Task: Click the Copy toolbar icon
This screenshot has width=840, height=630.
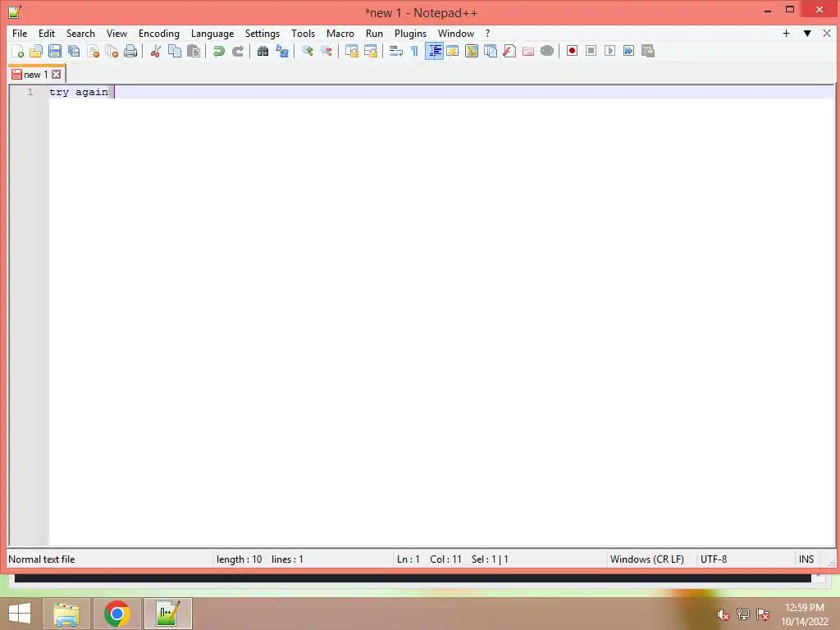Action: (x=175, y=51)
